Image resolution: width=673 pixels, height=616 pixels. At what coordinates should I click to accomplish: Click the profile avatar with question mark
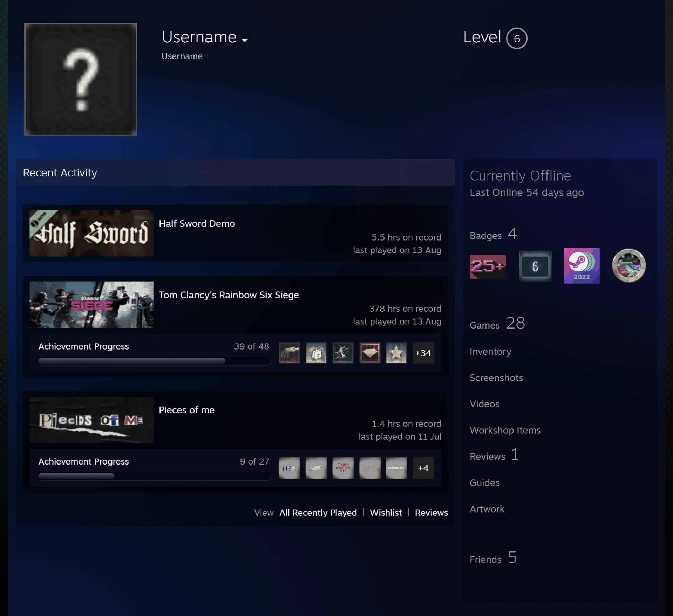tap(81, 79)
